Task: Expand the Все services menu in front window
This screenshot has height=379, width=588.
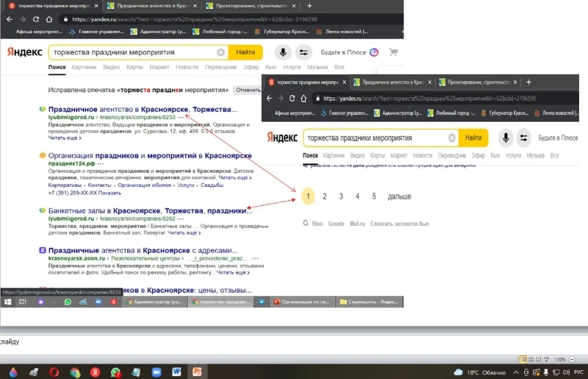Action: pyautogui.click(x=554, y=155)
